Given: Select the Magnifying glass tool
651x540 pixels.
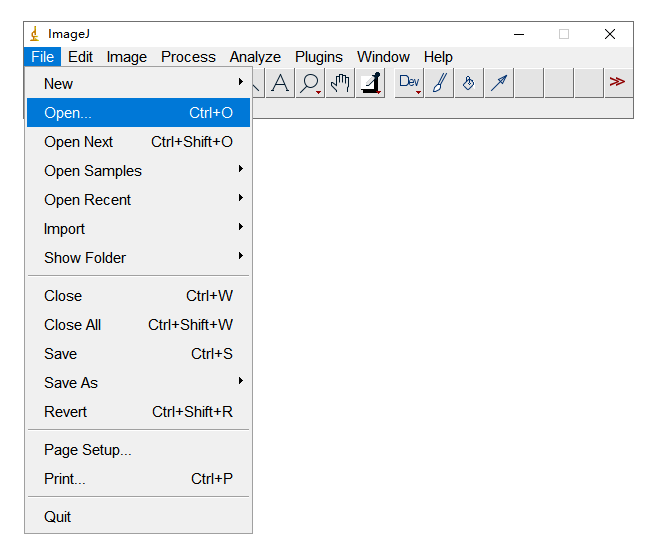Looking at the screenshot, I should click(311, 83).
